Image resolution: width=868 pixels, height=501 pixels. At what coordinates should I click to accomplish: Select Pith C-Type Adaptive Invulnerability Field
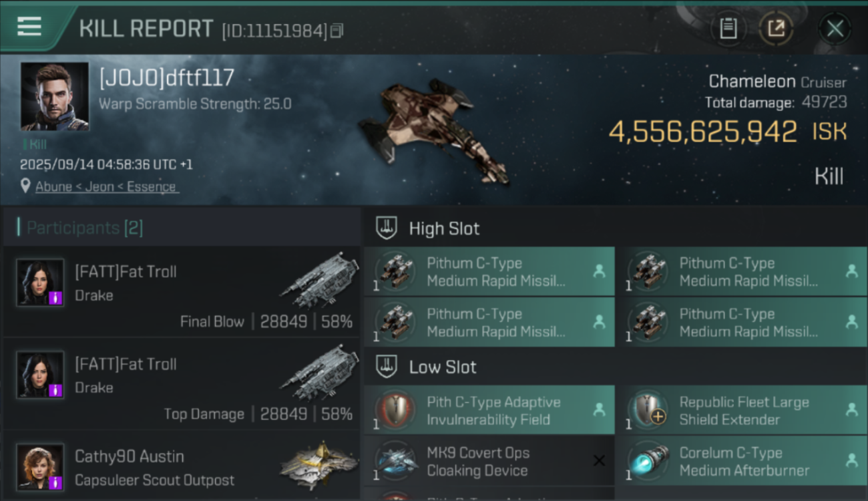(x=489, y=411)
